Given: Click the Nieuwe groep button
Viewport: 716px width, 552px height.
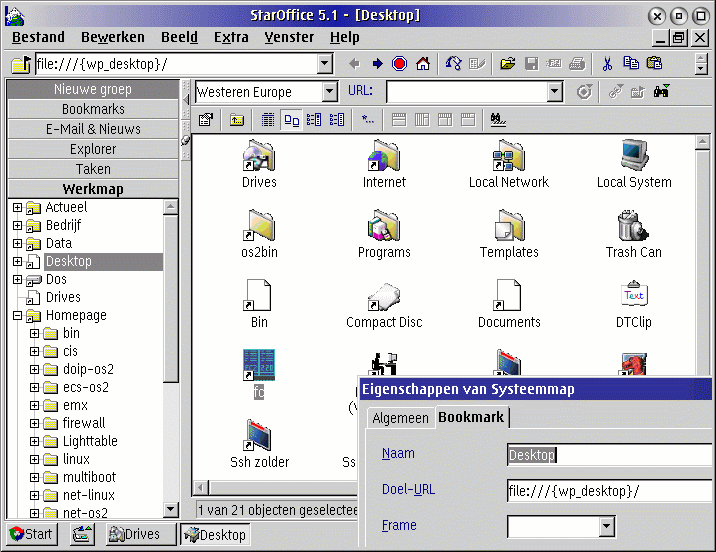Looking at the screenshot, I should click(x=93, y=89).
